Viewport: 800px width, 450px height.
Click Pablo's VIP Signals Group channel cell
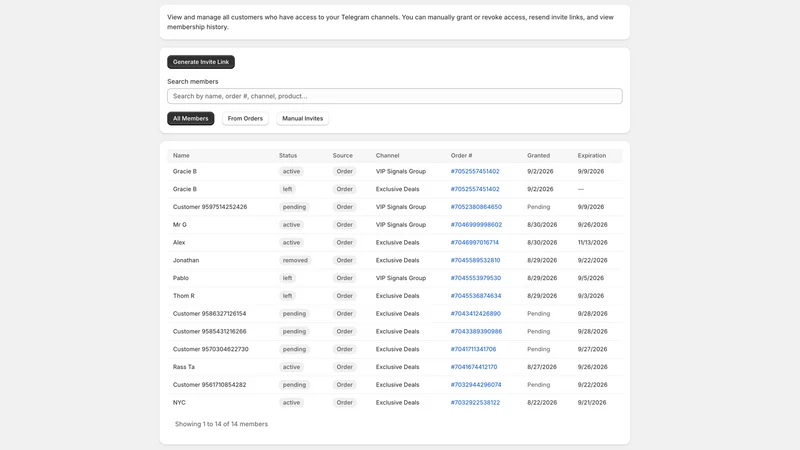point(401,278)
